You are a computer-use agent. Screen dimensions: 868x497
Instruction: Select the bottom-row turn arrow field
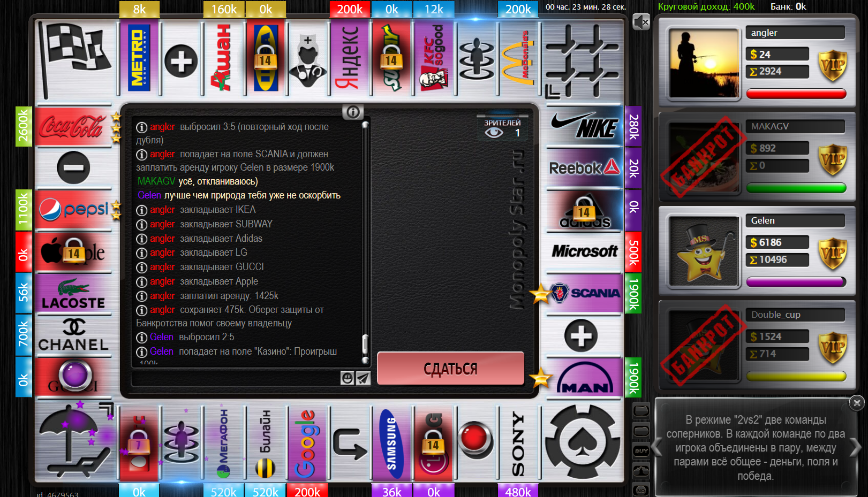pyautogui.click(x=349, y=443)
